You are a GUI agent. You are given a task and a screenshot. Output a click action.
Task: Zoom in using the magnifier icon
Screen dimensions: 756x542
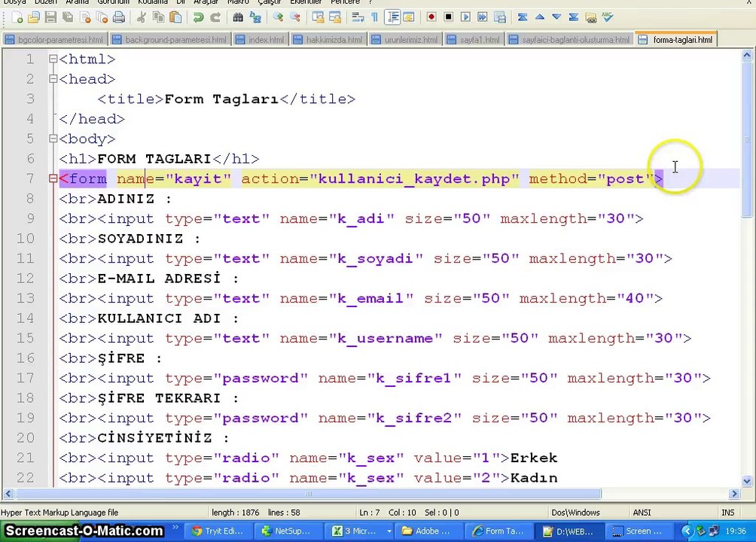[278, 18]
